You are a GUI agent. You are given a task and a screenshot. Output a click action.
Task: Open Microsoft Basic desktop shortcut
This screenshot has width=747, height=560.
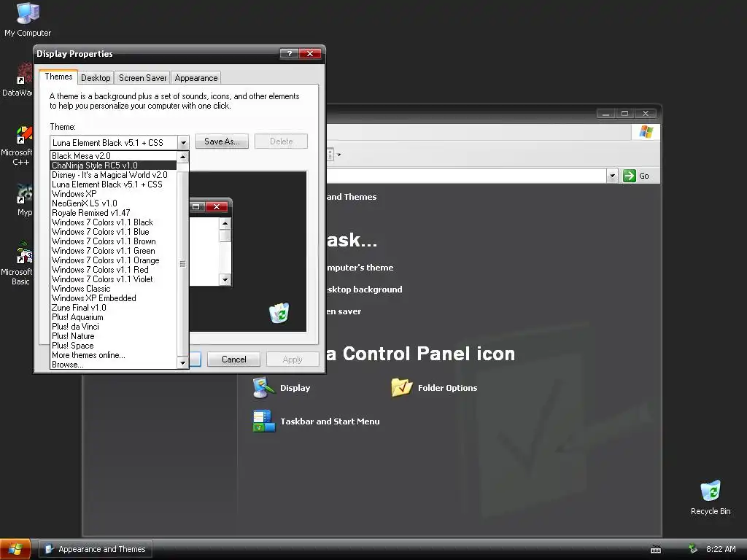tap(19, 264)
